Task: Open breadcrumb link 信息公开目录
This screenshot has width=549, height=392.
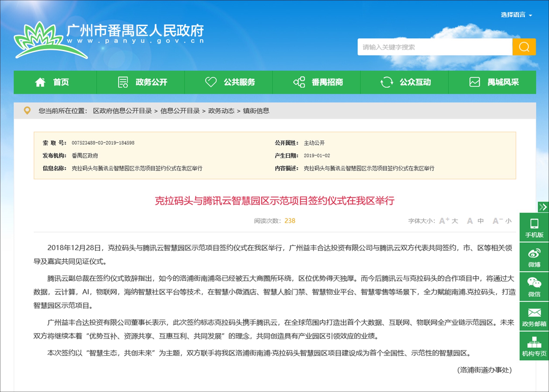Action: (x=180, y=111)
